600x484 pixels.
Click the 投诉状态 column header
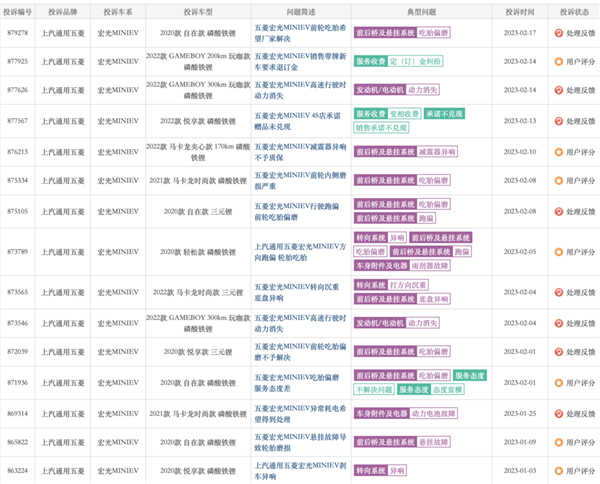567,9
